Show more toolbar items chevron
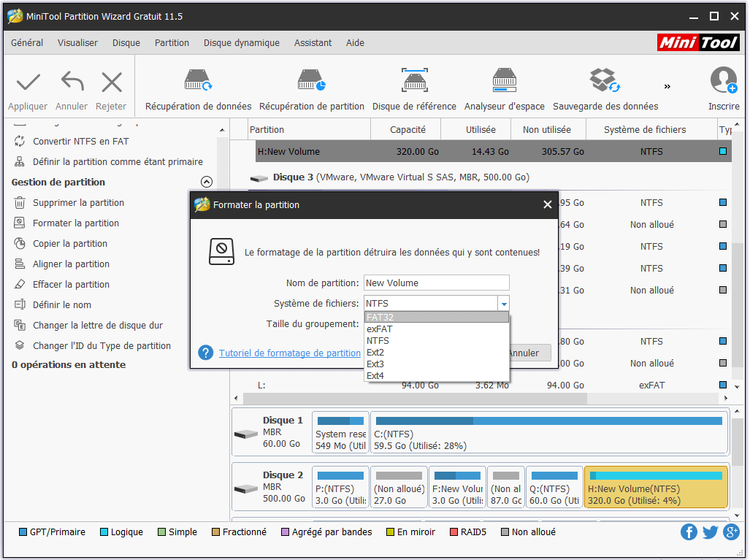Screen dimensions: 750x560 (667, 87)
